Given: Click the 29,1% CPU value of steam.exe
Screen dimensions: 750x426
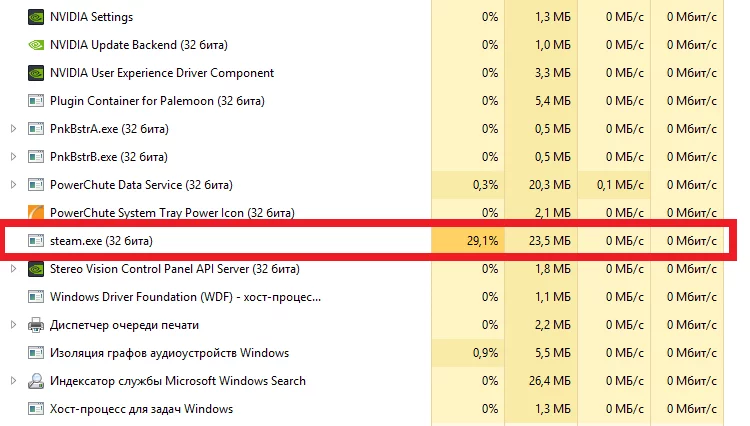Looking at the screenshot, I should [480, 241].
